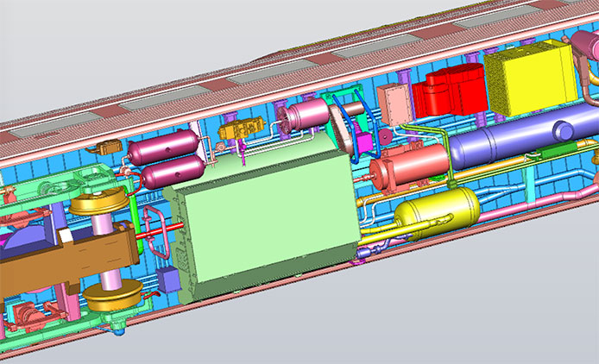This screenshot has width=599, height=364.
Task: Select the blue curved tube frame
Action: pos(356,126)
